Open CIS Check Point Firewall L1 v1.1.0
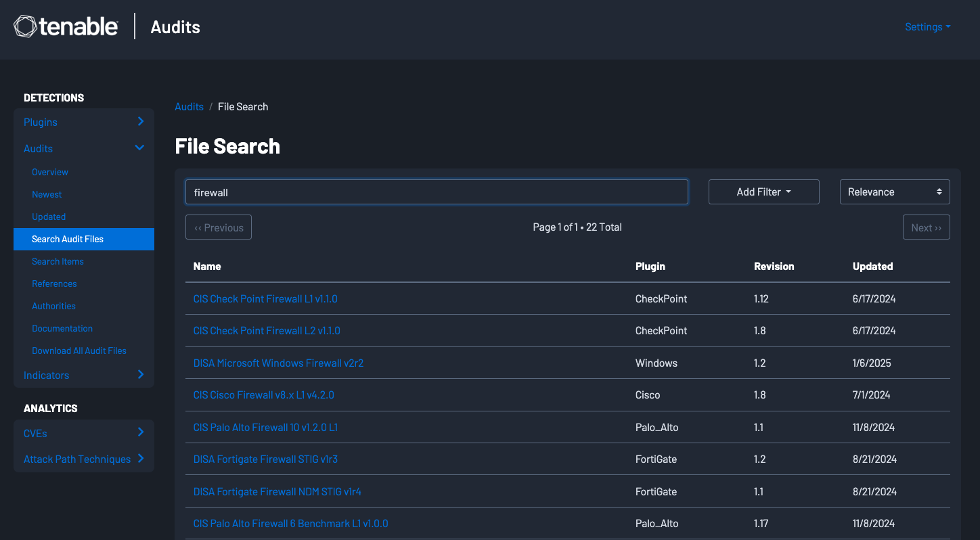Image resolution: width=980 pixels, height=540 pixels. [265, 298]
